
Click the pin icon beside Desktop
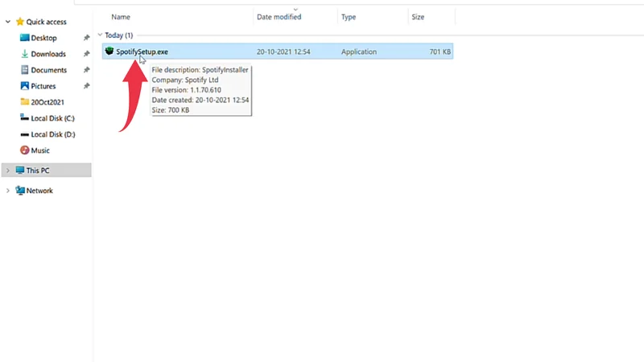tap(86, 38)
